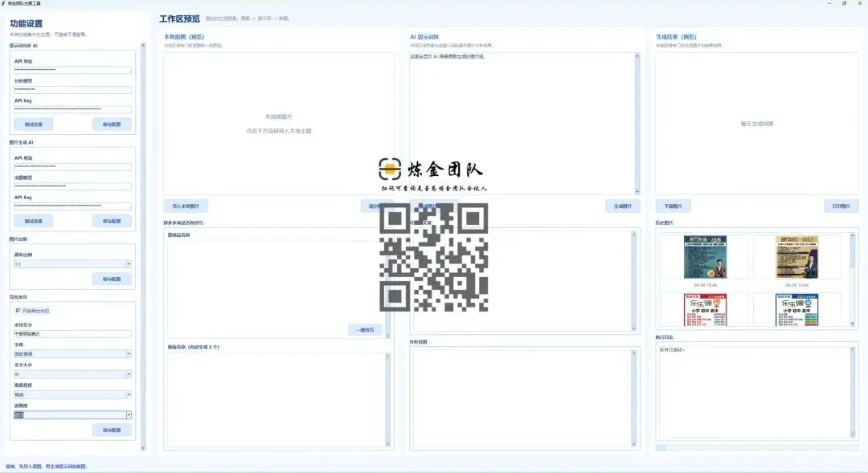Viewport: 868px width, 473px height.
Task: Focus the 出图模型 input field
Action: pos(72,186)
